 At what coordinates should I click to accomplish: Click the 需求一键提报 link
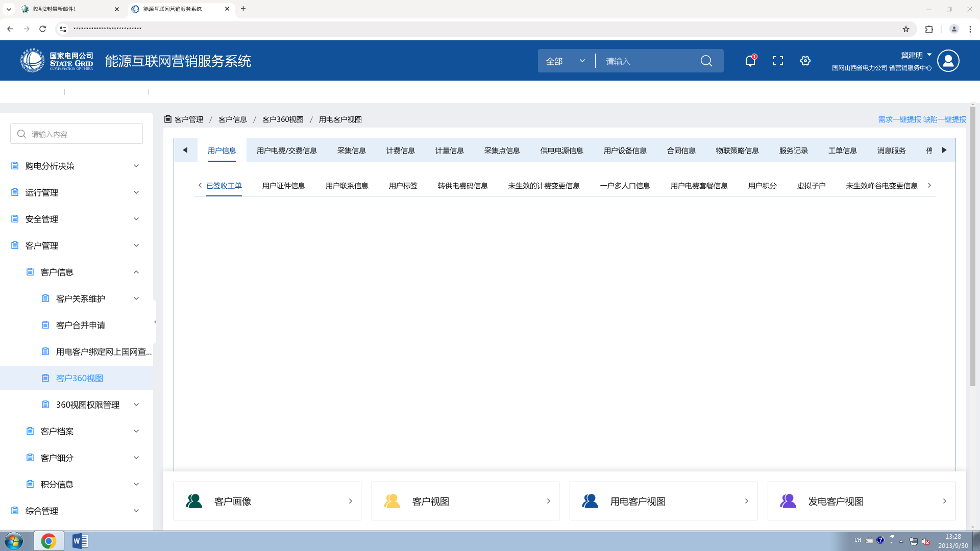pos(899,119)
